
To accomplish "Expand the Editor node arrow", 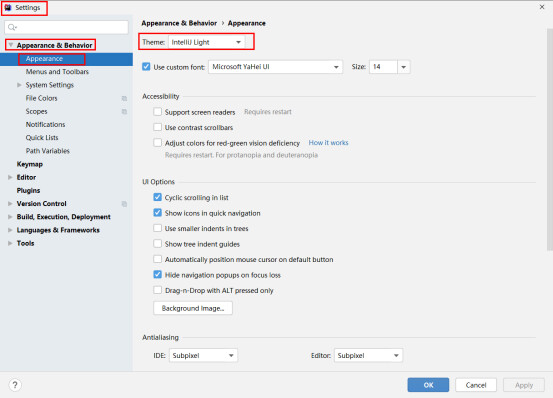I will point(10,177).
